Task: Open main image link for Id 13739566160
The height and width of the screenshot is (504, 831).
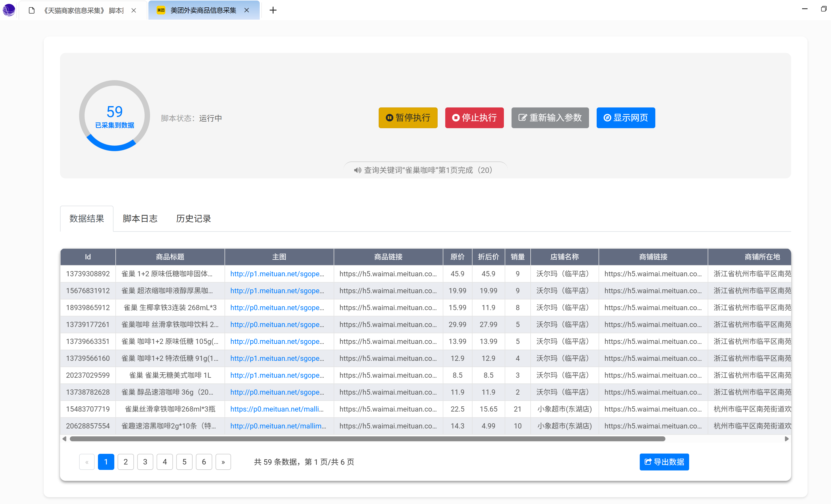Action: coord(277,358)
